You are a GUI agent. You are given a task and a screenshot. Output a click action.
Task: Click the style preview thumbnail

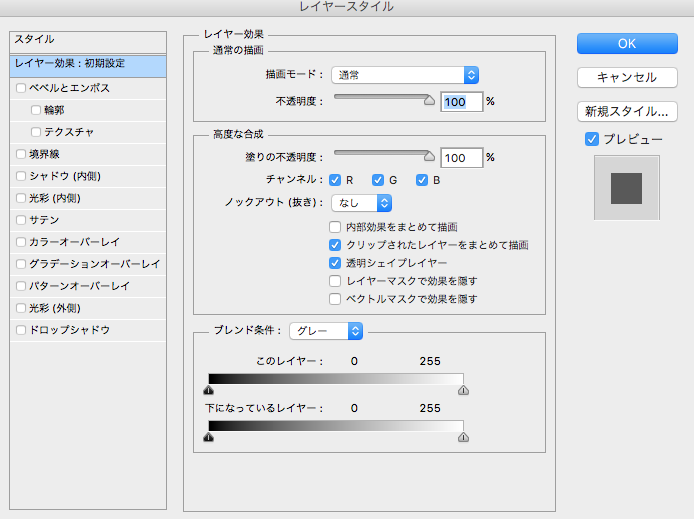tap(626, 187)
